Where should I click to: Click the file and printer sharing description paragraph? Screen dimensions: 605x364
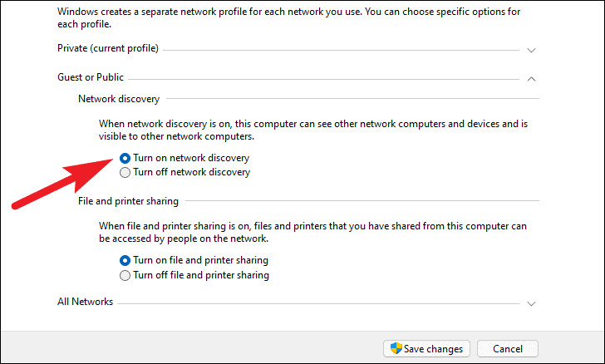coord(312,232)
